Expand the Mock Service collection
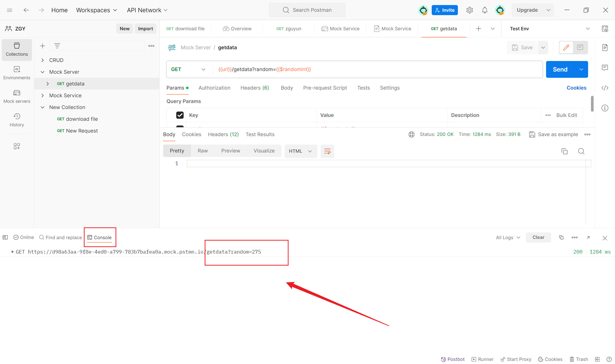Viewport: 615px width, 364px height. [43, 96]
